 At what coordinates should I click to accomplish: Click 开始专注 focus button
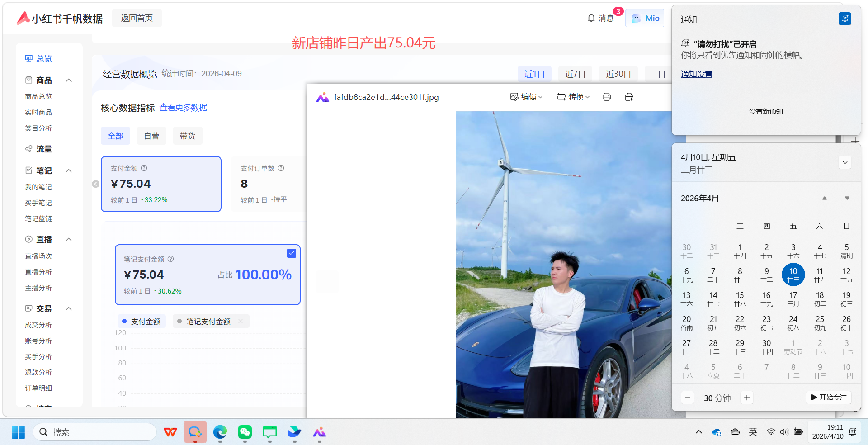[x=829, y=398]
